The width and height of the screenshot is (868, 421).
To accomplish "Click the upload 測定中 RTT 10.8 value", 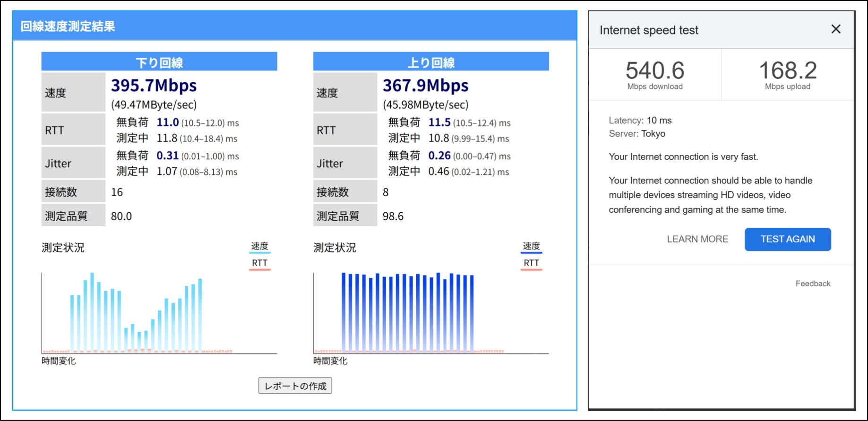I will 438,138.
